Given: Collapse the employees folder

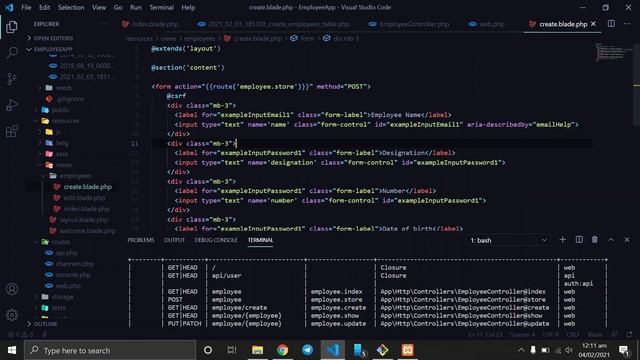Looking at the screenshot, I should (x=75, y=176).
